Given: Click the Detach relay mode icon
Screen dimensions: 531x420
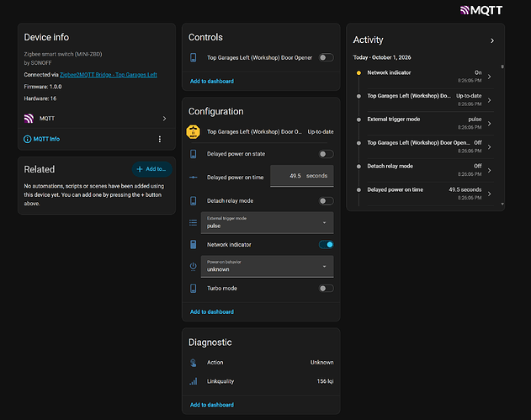Looking at the screenshot, I should coord(193,201).
